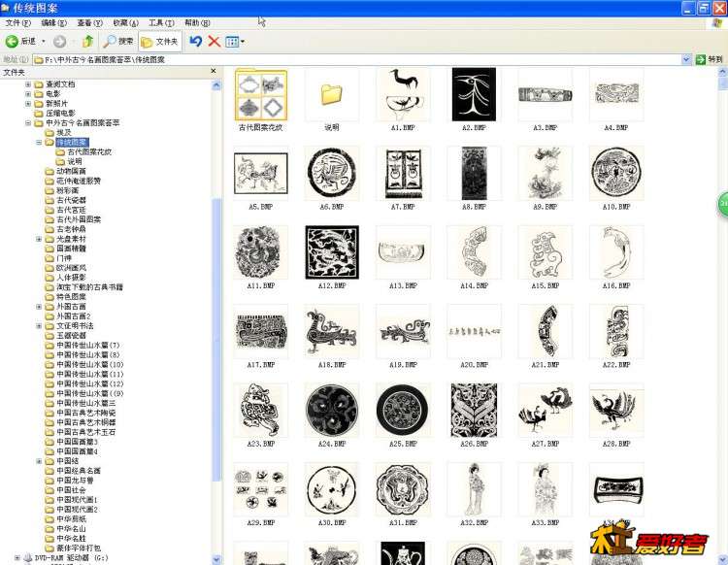Go up one folder level

click(87, 42)
